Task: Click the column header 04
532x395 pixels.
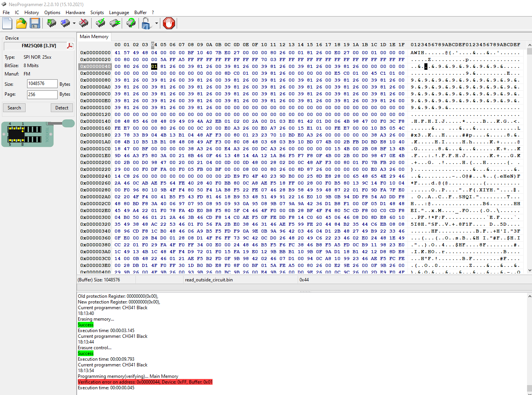Action: pos(154,45)
